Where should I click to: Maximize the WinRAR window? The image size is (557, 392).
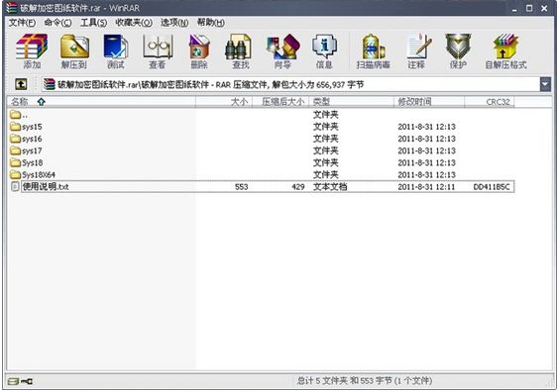tap(529, 8)
